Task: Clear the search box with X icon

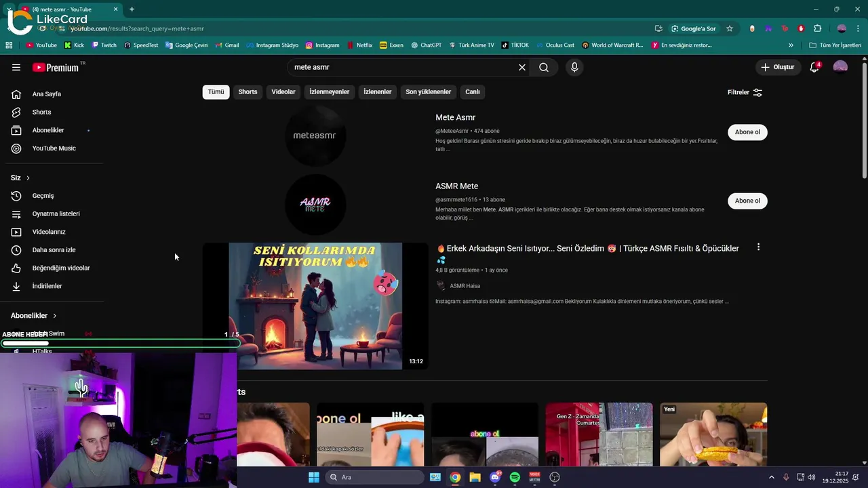Action: (522, 67)
